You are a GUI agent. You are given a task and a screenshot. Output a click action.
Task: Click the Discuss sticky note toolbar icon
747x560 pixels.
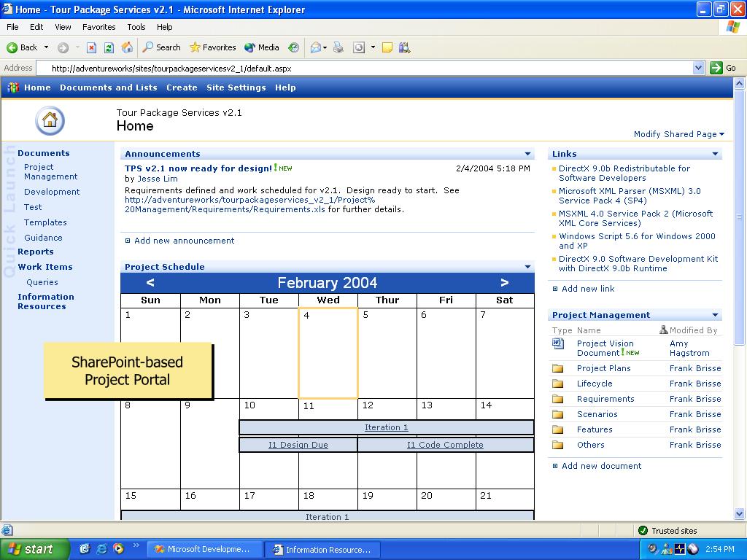pyautogui.click(x=387, y=47)
